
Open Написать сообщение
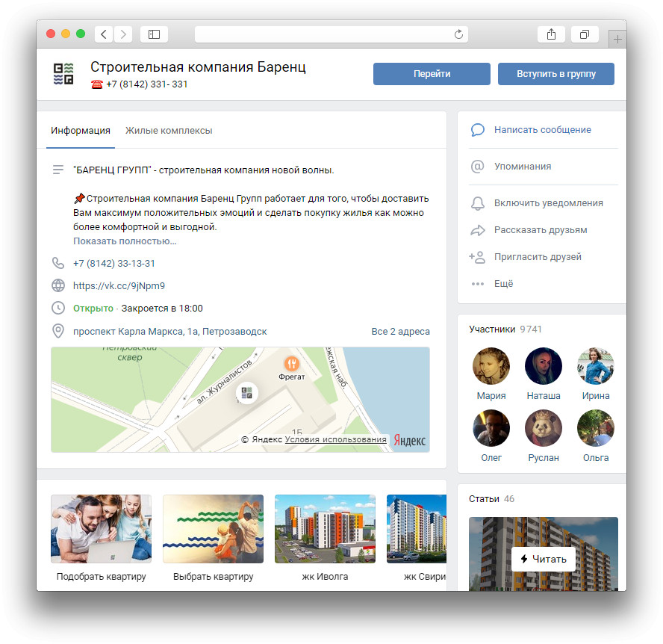pyautogui.click(x=543, y=130)
